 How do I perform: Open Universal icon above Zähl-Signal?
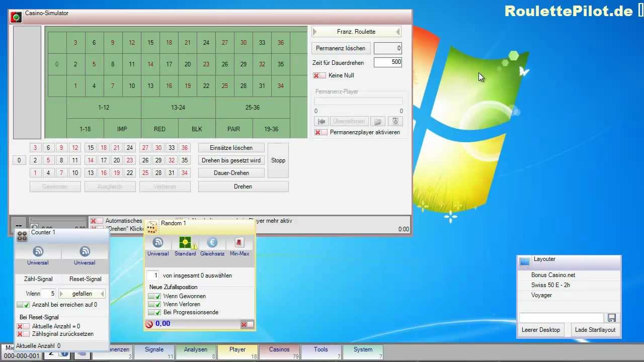pos(38,251)
